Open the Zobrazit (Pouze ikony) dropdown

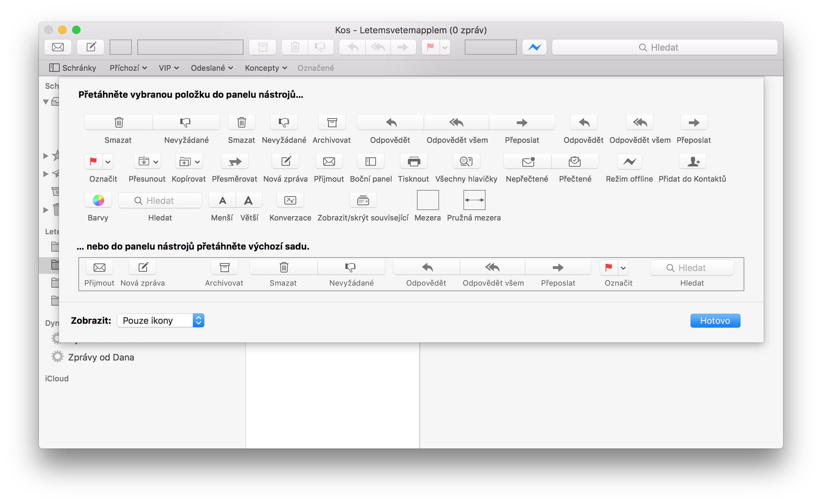[161, 321]
